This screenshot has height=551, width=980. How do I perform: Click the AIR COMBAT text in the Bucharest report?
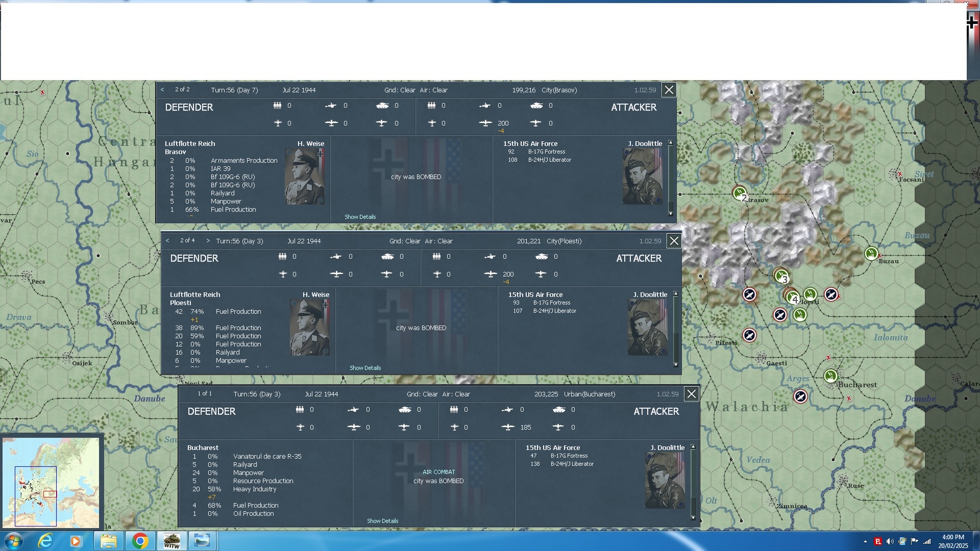click(438, 472)
